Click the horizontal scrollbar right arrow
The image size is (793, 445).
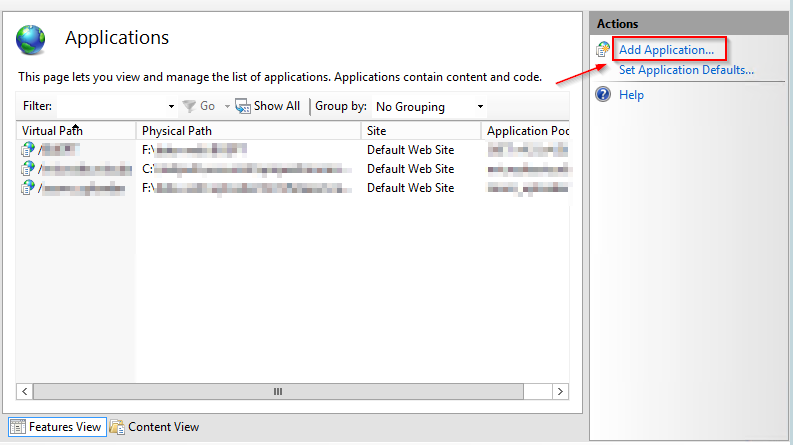[561, 392]
